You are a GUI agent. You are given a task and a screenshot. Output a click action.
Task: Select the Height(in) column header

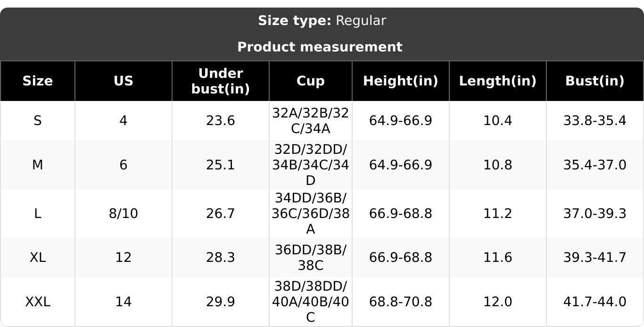tap(400, 81)
